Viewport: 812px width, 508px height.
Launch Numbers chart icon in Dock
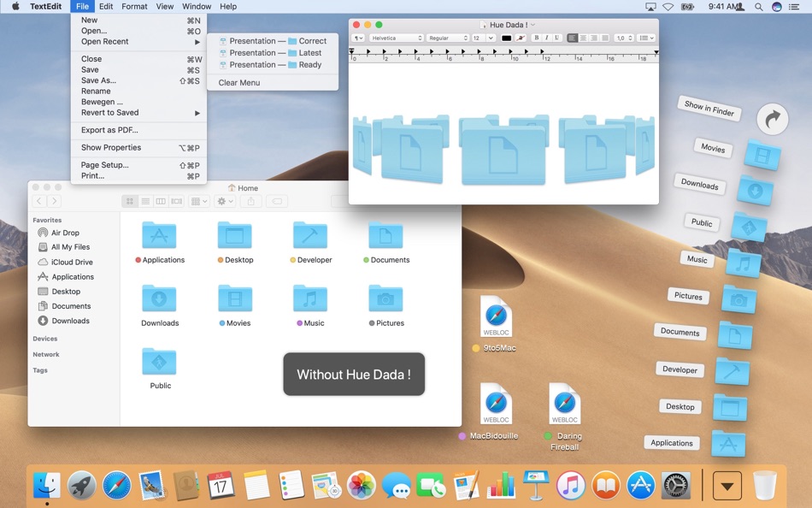(501, 485)
